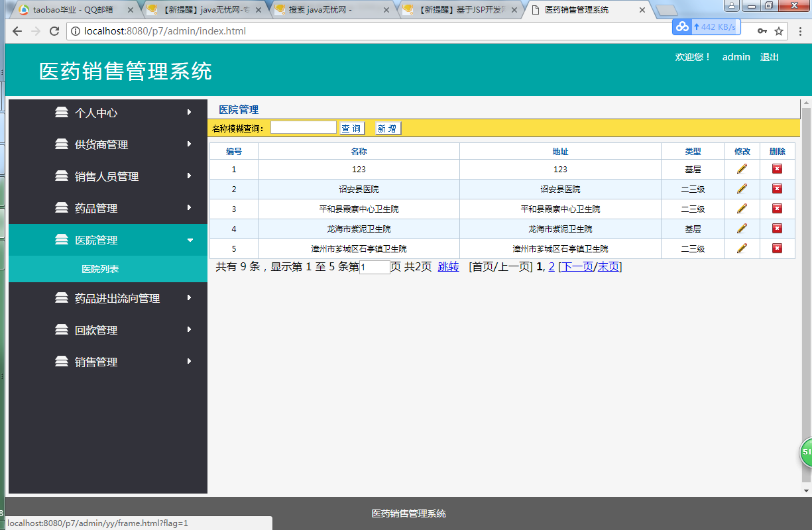This screenshot has width=812, height=530.
Task: Click edit pencil for 漳州市芗城区石亭镇卫生院 row
Action: pos(742,248)
